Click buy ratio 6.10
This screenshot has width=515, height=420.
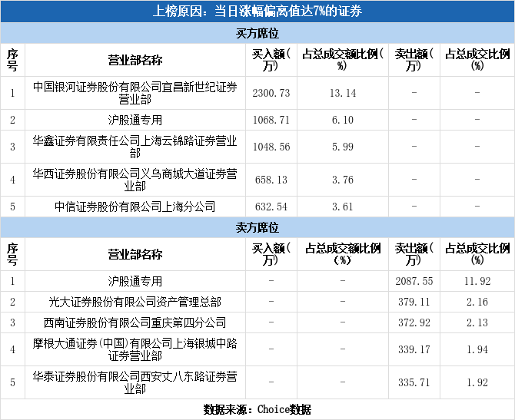point(343,120)
